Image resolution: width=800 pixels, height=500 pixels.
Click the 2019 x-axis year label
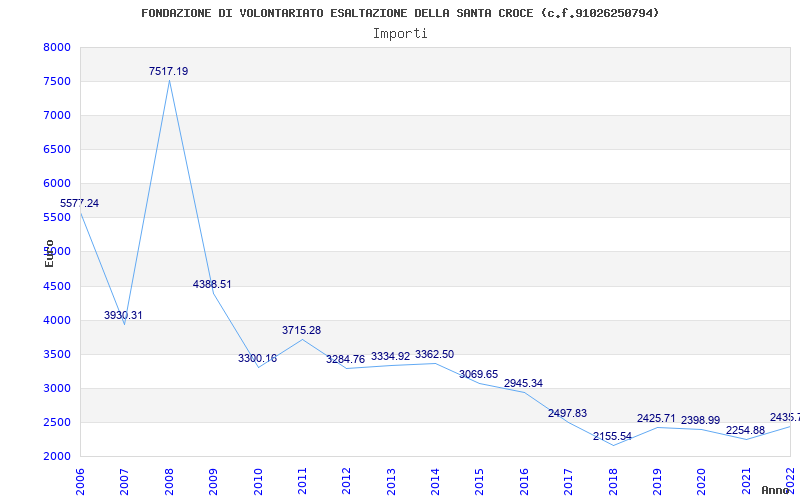click(657, 481)
